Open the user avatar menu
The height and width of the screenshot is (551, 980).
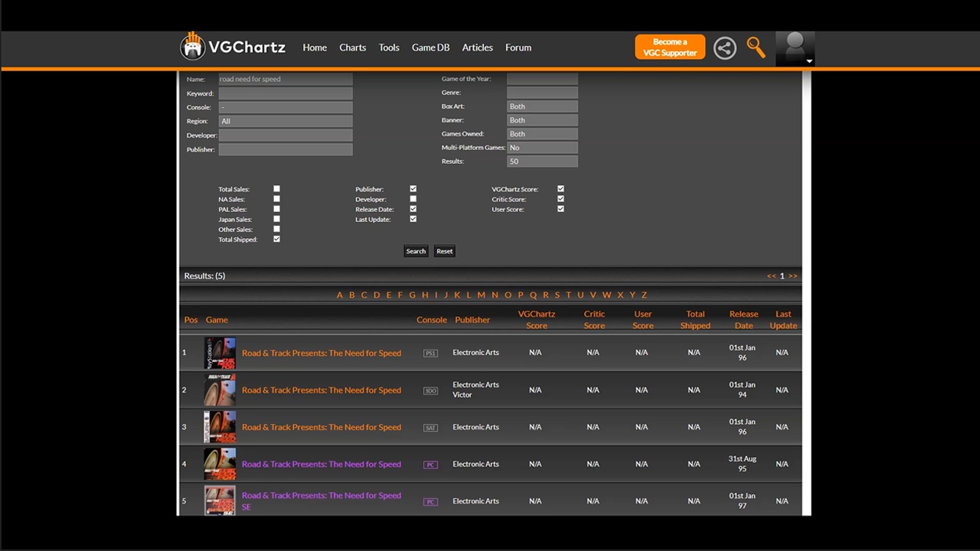tap(795, 49)
